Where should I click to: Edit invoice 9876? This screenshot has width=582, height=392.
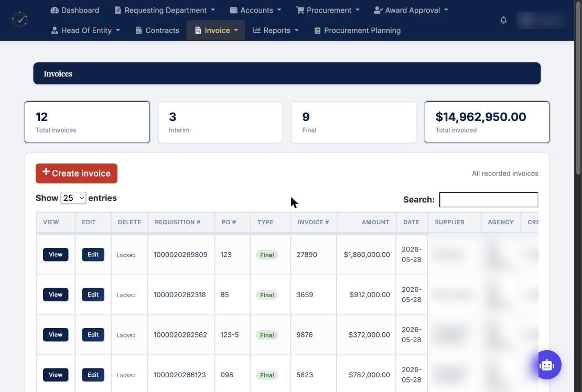93,334
